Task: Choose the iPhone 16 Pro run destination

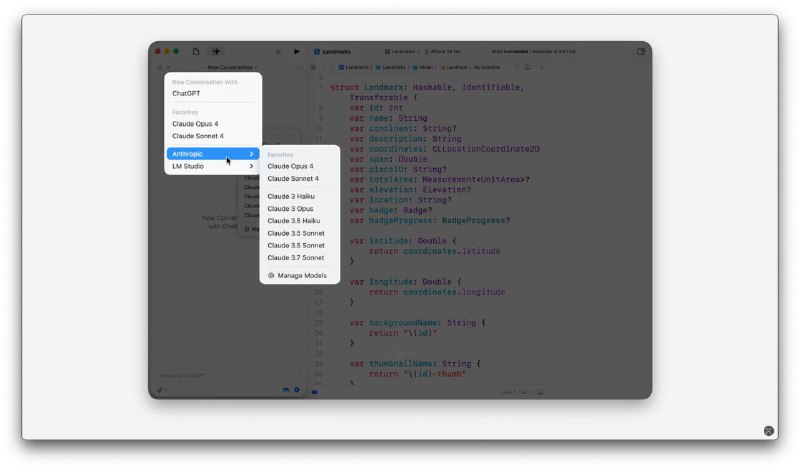Action: pos(442,52)
